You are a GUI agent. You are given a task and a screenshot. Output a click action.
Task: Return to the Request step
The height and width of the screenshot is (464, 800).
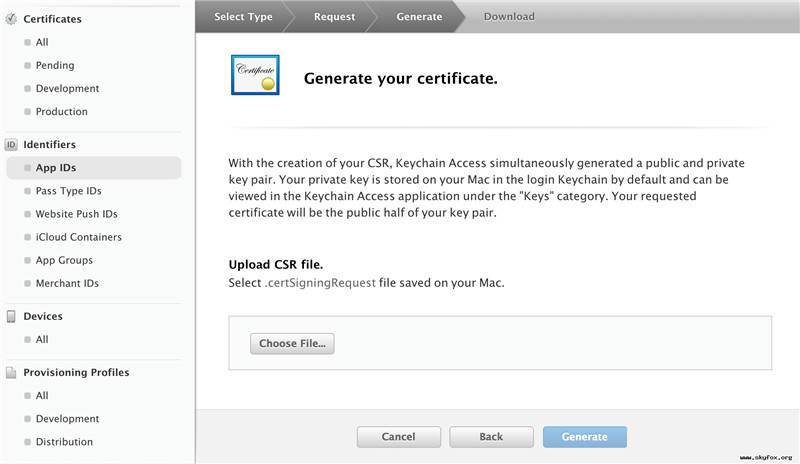click(334, 17)
